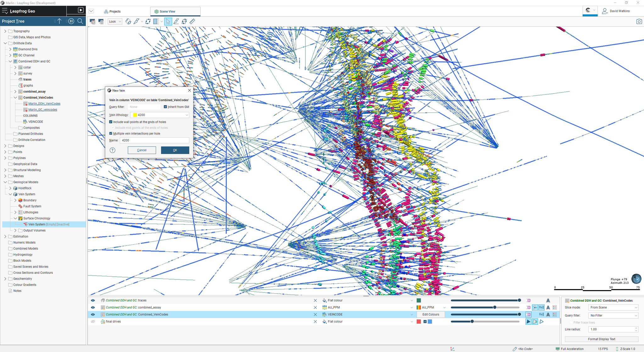The height and width of the screenshot is (352, 644).
Task: Show the final drives scene layer
Action: click(93, 322)
